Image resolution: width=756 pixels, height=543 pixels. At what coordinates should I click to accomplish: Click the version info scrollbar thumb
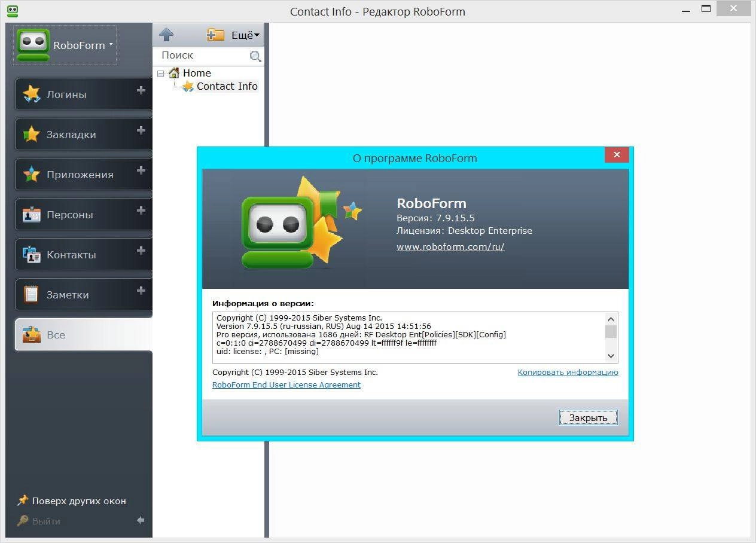[x=611, y=332]
